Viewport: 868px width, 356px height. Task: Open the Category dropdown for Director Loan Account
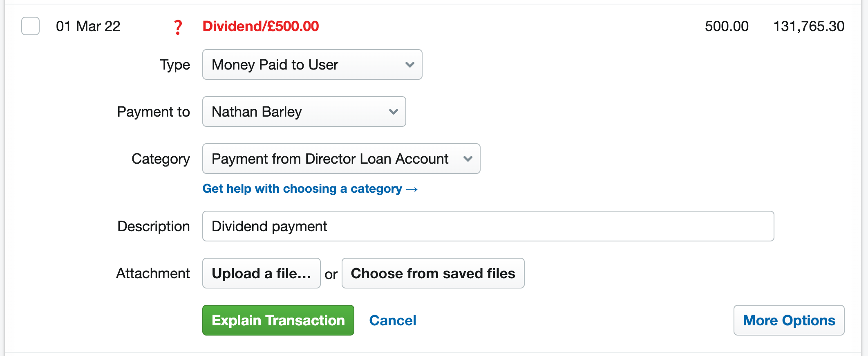pyautogui.click(x=341, y=159)
